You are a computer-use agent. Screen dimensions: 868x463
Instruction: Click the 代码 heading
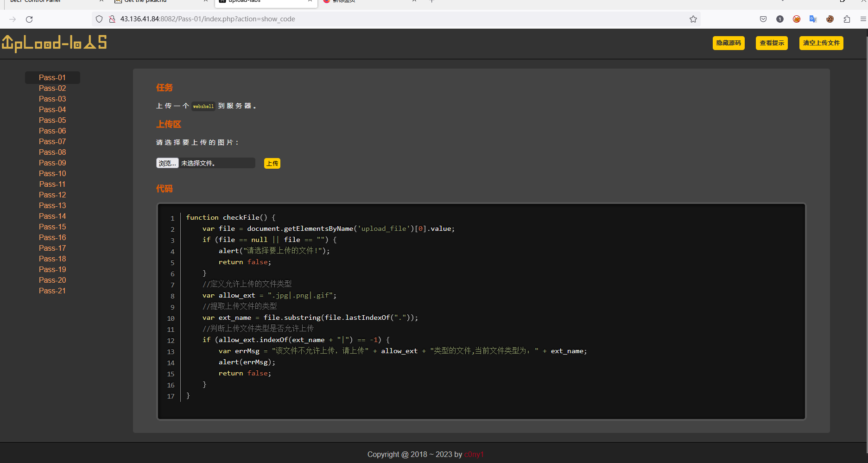coord(165,189)
